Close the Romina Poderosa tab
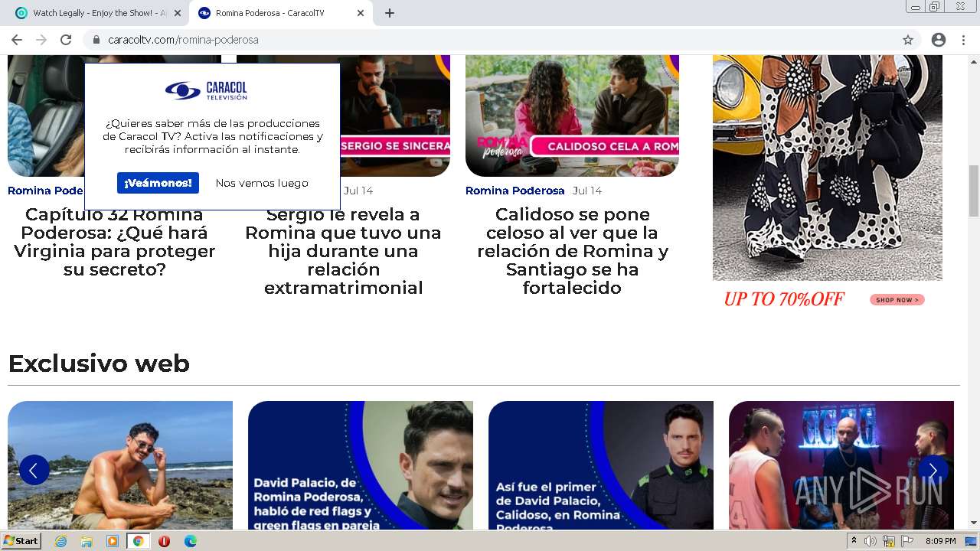Screen dimensions: 980x551 tap(361, 13)
